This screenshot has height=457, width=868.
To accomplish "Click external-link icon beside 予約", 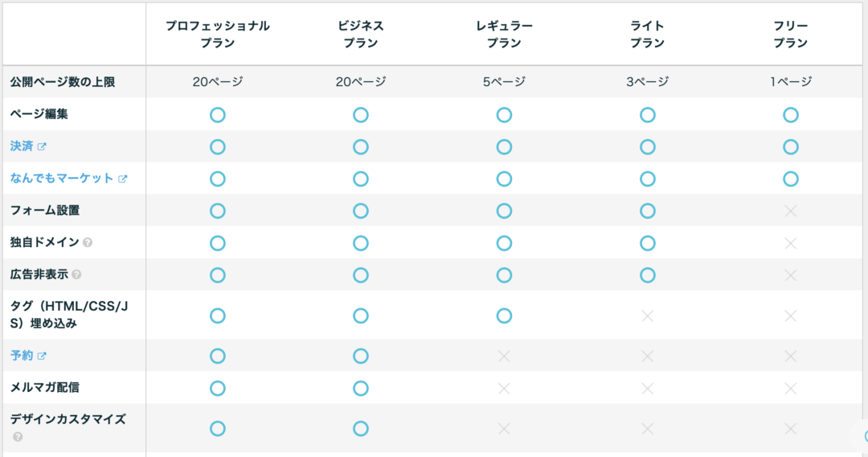I will [x=42, y=356].
